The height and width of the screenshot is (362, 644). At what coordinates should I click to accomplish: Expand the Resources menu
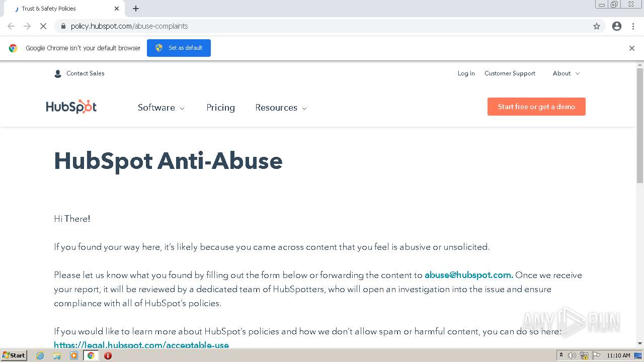pos(281,108)
